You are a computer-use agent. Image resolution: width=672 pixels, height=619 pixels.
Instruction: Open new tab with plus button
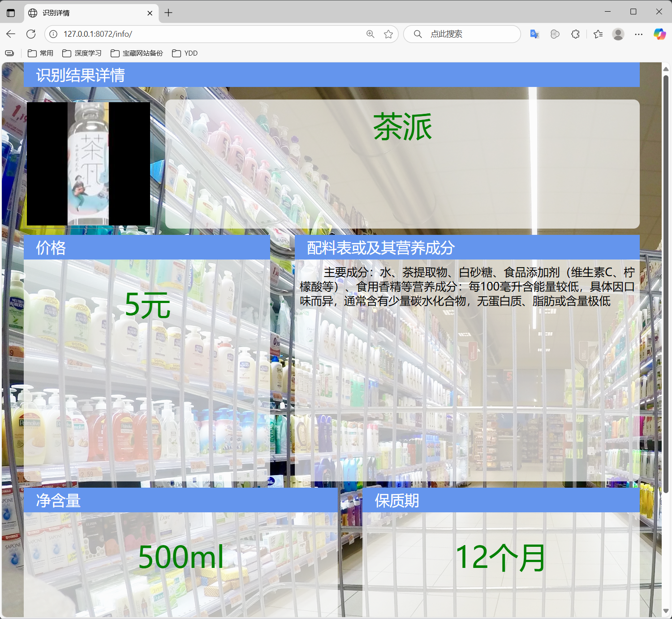168,13
